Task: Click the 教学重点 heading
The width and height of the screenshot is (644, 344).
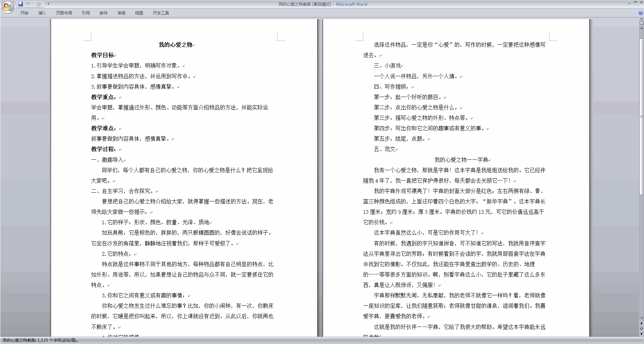Action: tap(104, 97)
